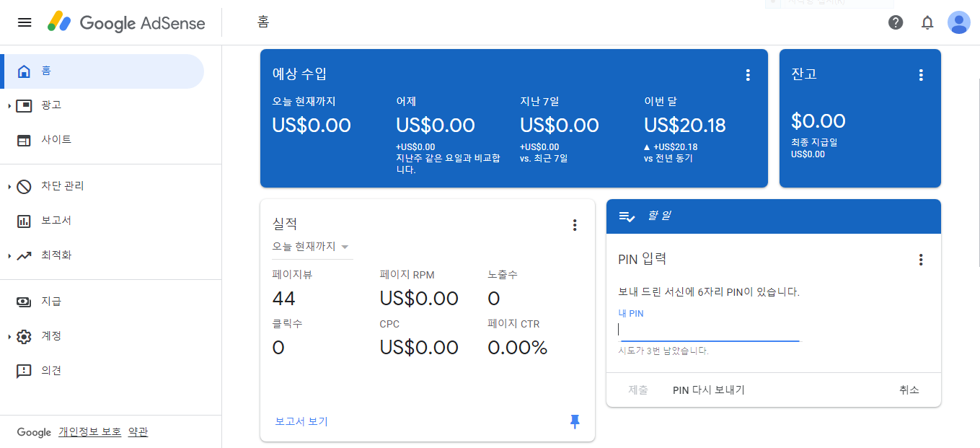Click the +US$20.18 change indicator
This screenshot has width=980, height=448.
[x=671, y=147]
